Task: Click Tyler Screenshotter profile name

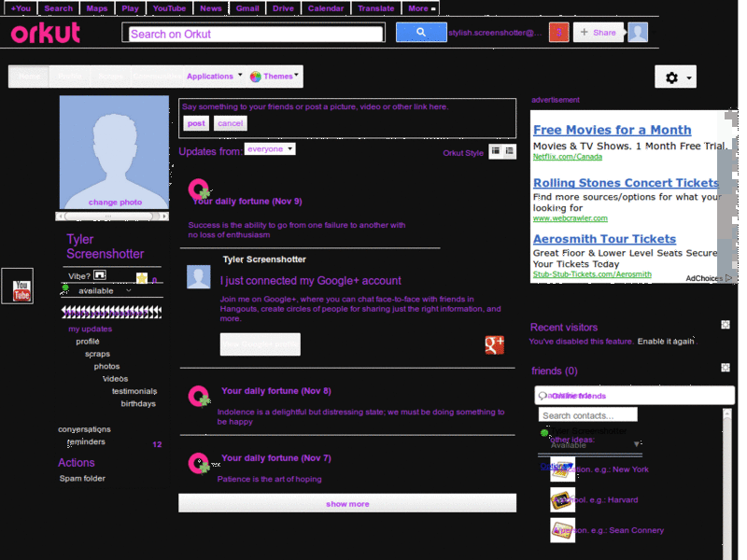Action: (x=105, y=246)
